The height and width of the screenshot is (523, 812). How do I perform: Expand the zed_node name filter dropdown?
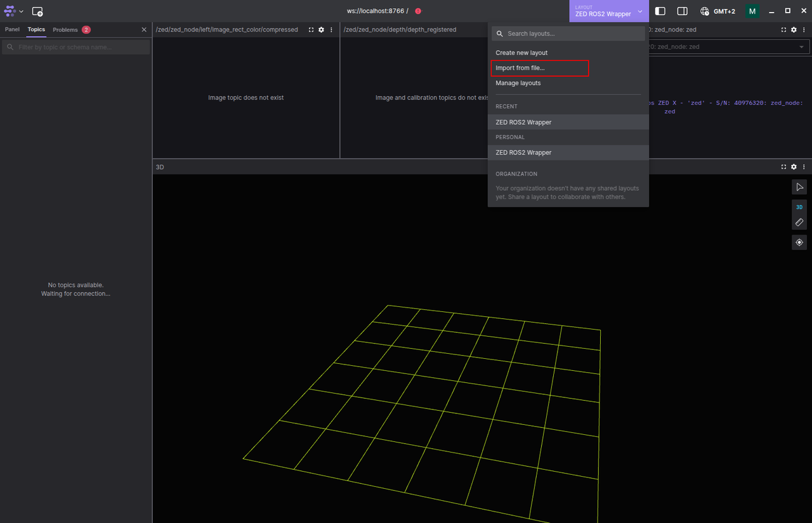coord(801,47)
